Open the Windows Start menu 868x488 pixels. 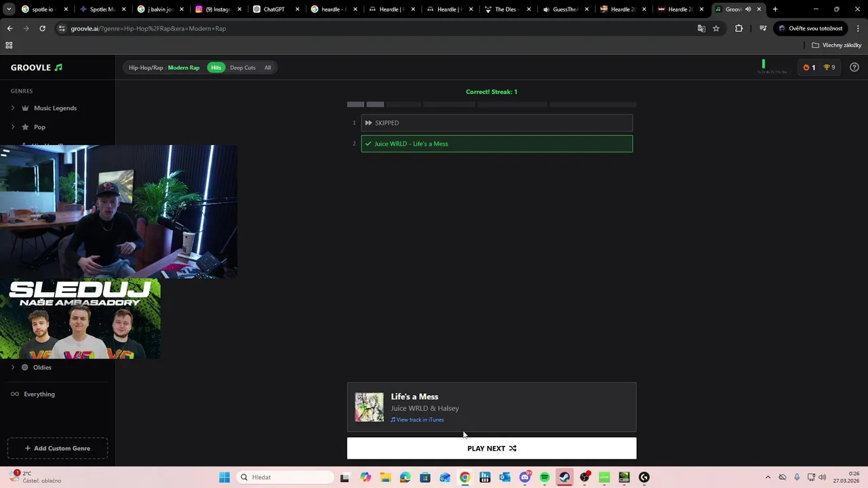point(224,477)
